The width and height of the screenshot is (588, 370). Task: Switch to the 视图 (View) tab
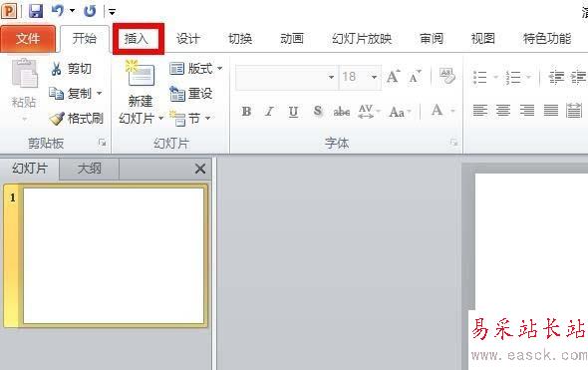[x=483, y=38]
